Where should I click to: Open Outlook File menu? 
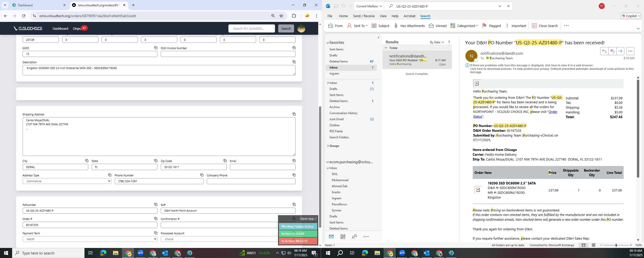point(330,16)
